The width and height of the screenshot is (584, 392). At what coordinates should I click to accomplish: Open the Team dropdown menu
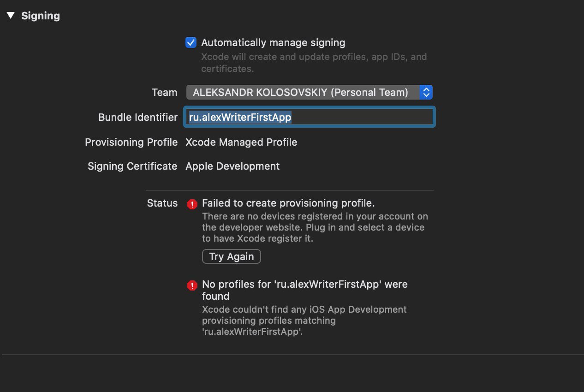click(309, 92)
